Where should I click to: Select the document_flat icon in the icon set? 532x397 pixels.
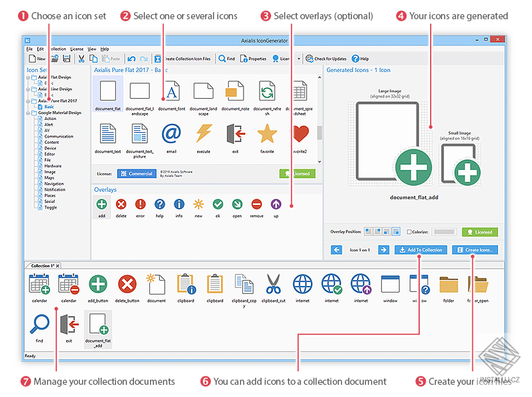click(x=108, y=90)
